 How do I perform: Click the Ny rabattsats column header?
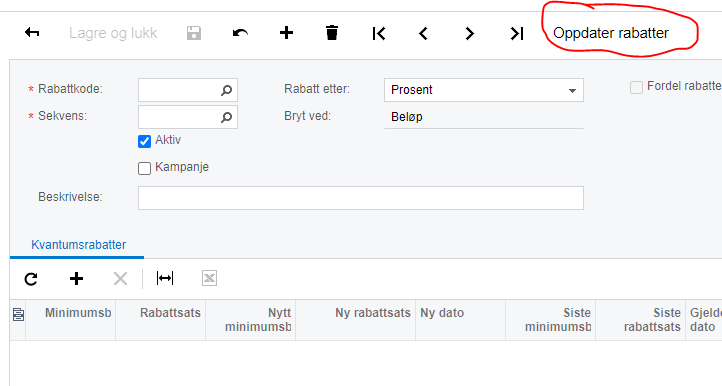[355, 320]
